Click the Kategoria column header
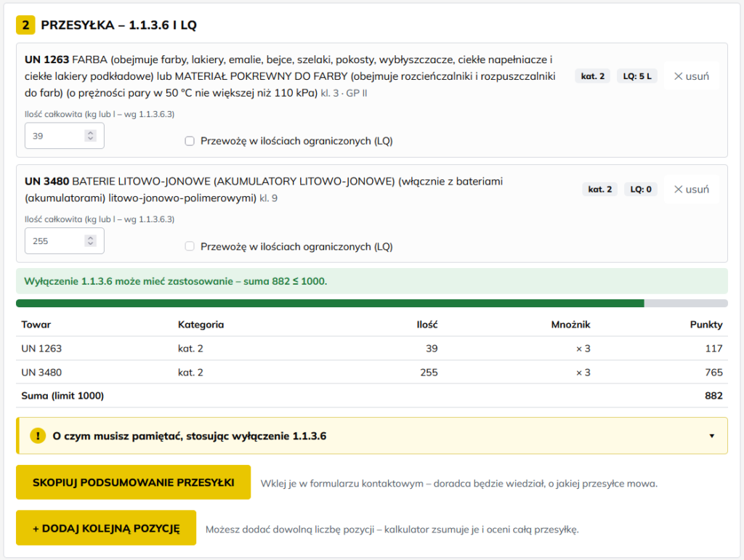 click(x=201, y=325)
